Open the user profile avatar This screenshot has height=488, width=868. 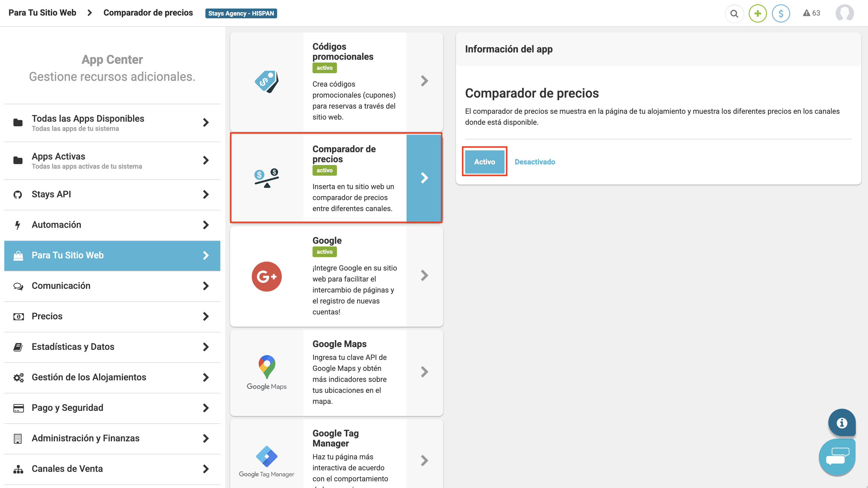coord(844,13)
